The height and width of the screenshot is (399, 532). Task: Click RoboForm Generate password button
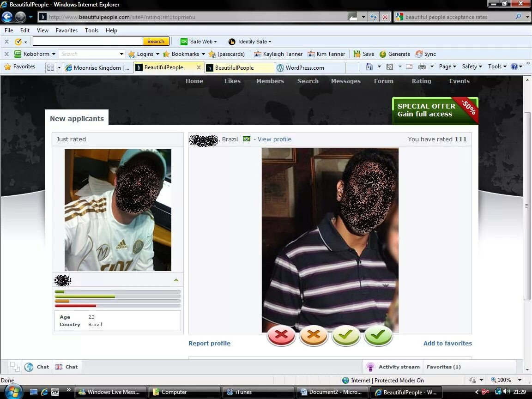click(x=394, y=54)
